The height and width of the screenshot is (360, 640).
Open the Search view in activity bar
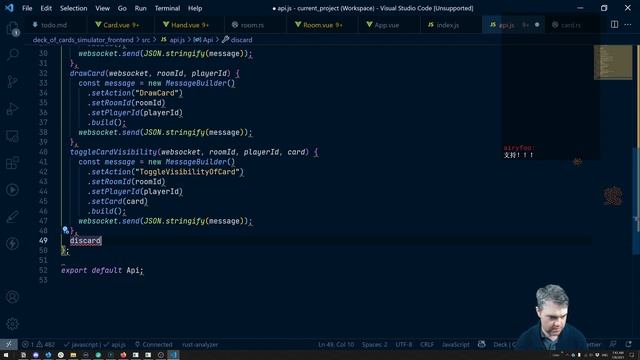point(12,54)
